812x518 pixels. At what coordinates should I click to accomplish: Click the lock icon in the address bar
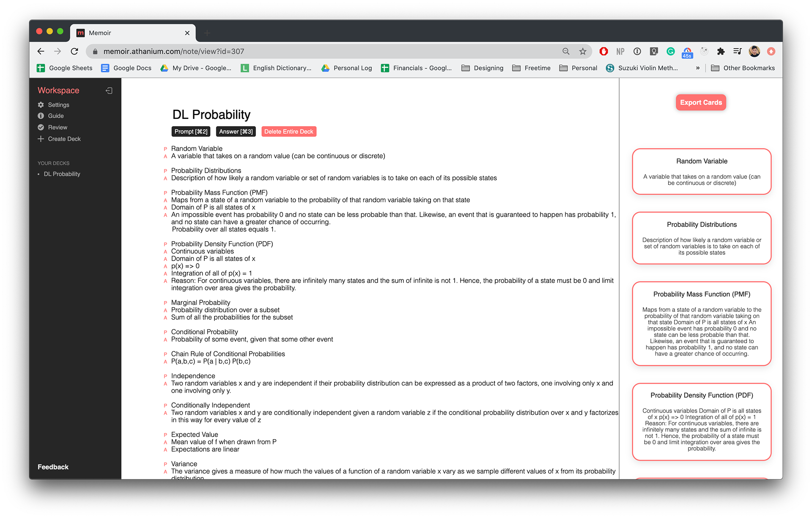(x=95, y=52)
